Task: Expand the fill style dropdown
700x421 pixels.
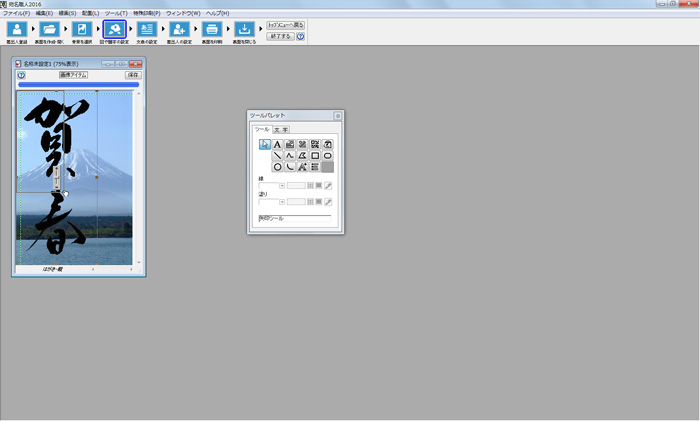Action: coord(282,202)
